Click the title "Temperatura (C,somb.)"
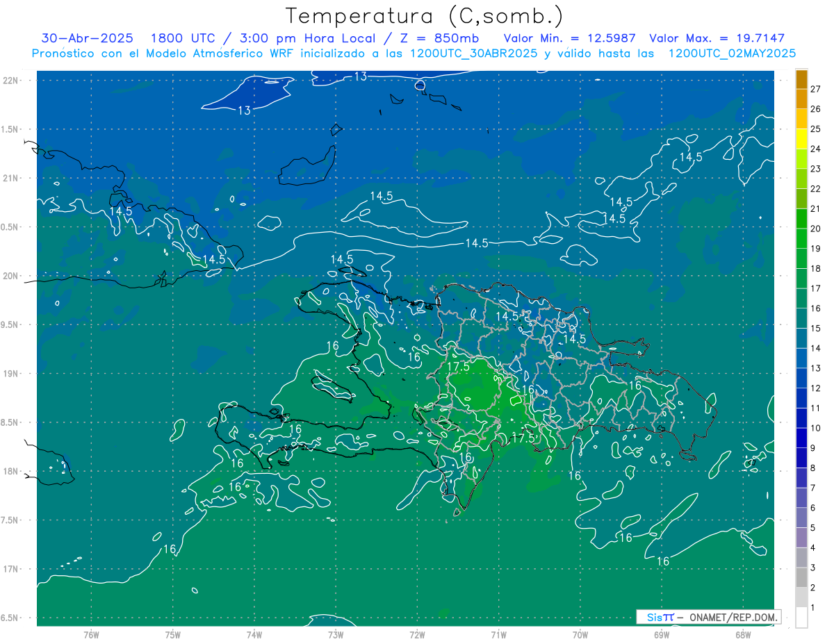Image resolution: width=834 pixels, height=644 pixels. (424, 16)
